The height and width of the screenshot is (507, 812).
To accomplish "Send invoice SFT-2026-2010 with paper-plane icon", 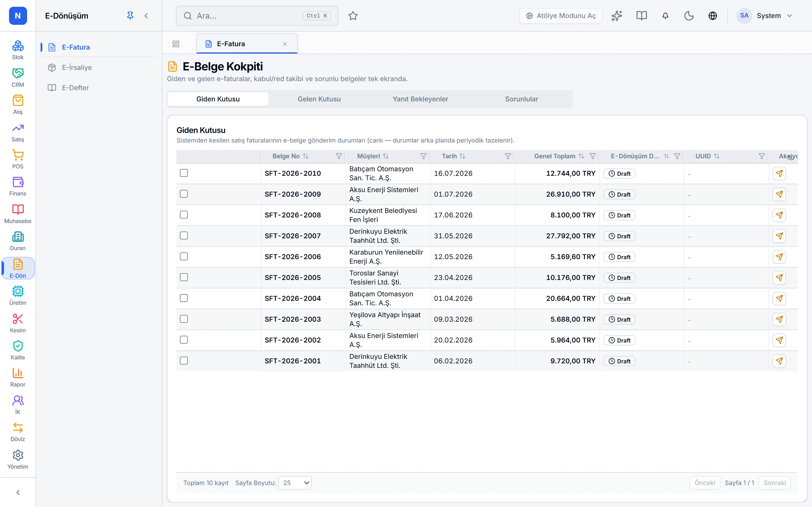I will [779, 173].
